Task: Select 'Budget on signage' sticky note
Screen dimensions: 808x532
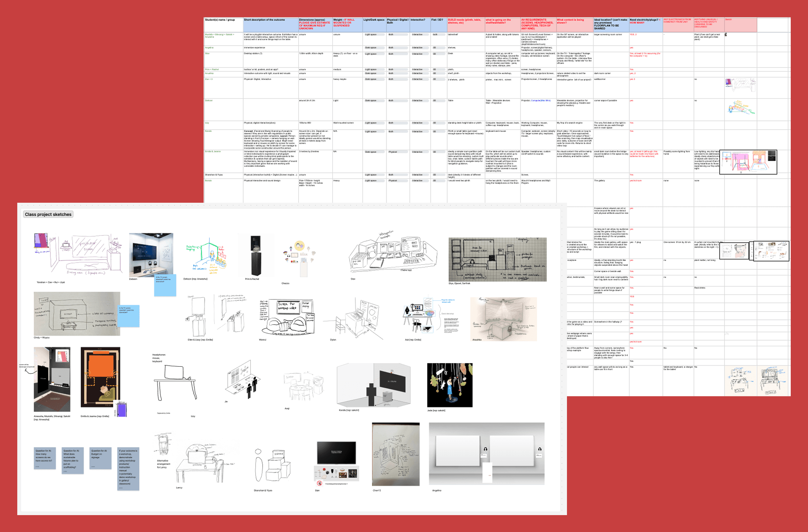Action: [100, 458]
